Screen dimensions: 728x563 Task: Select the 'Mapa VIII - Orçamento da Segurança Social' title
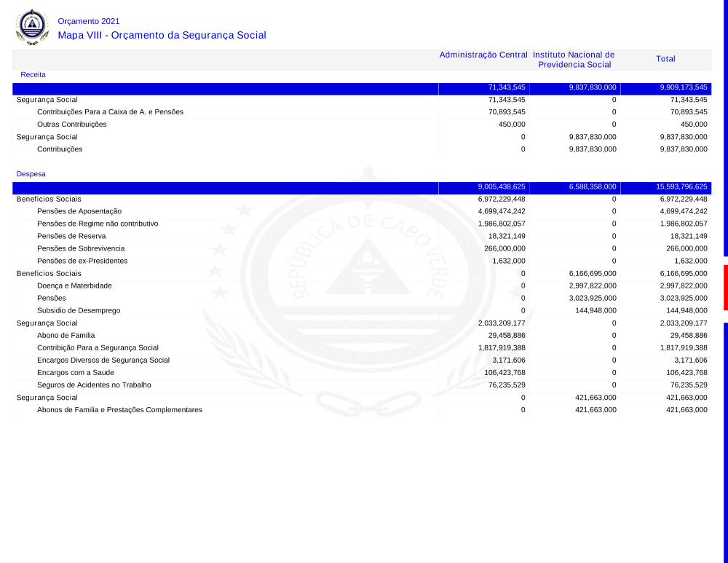pos(162,35)
